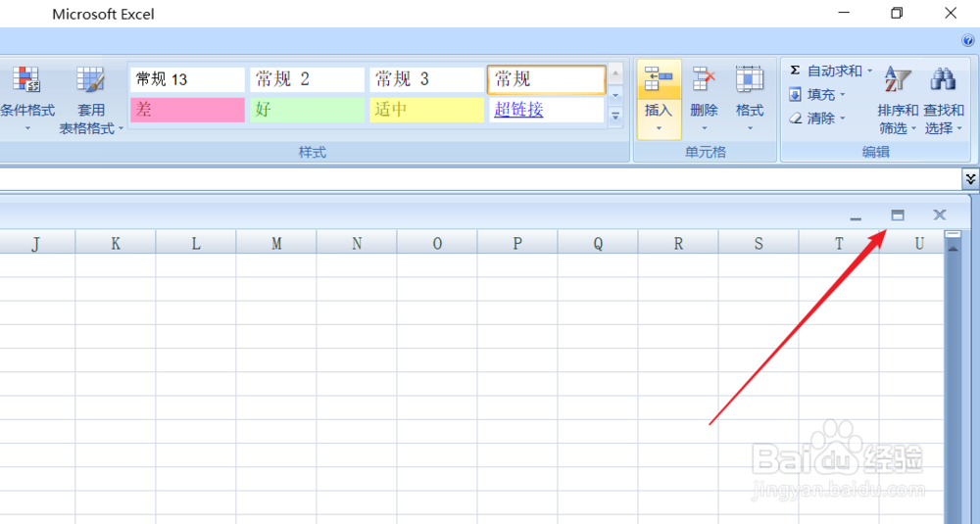The image size is (980, 524).
Task: Select column O header
Action: 437,242
